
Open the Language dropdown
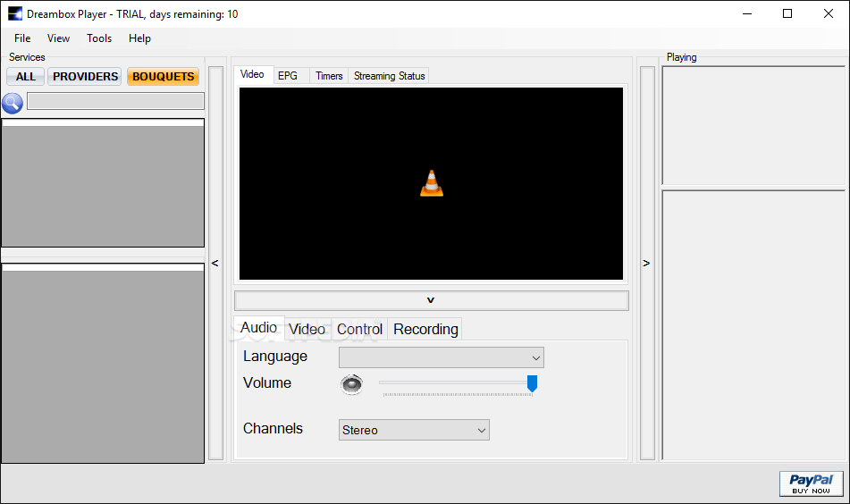pos(442,357)
